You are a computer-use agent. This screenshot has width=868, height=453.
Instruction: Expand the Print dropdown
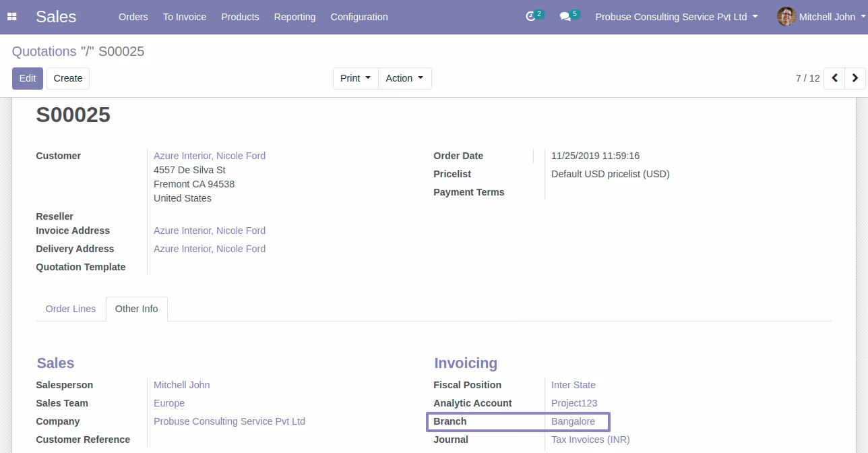[x=356, y=78]
